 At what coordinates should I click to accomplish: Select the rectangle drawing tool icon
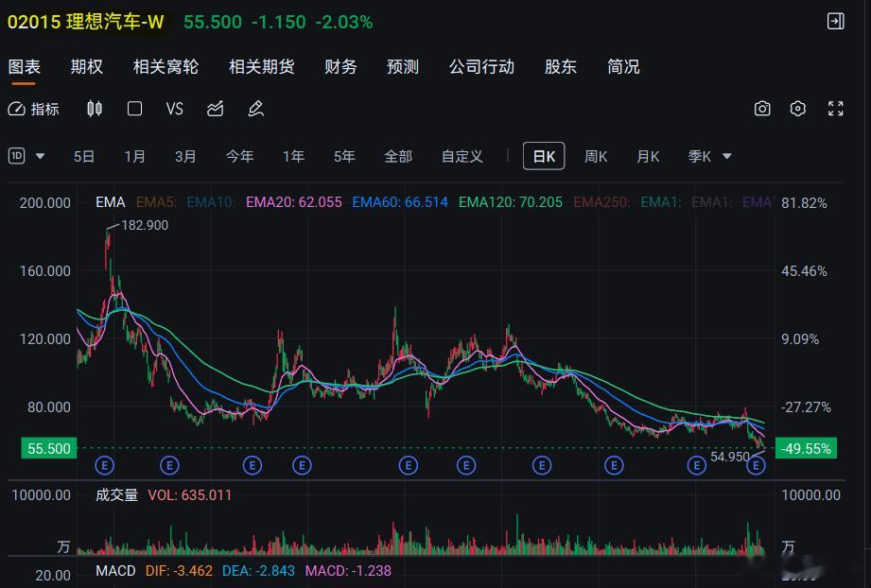134,109
